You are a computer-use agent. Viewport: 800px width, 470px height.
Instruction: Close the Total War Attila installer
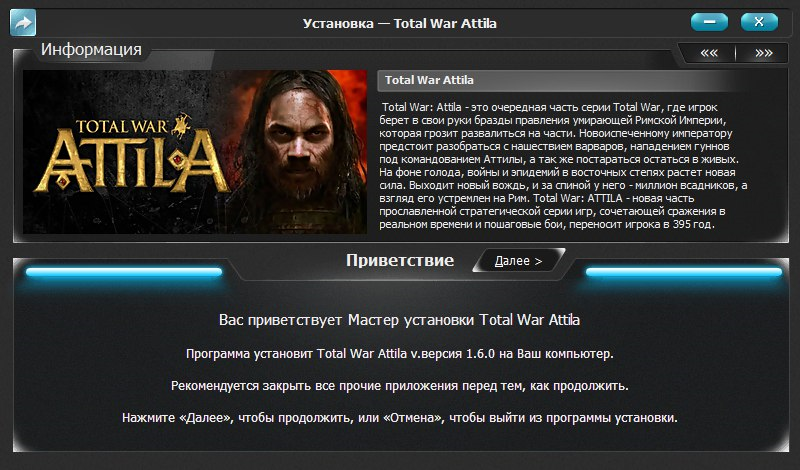(x=759, y=22)
